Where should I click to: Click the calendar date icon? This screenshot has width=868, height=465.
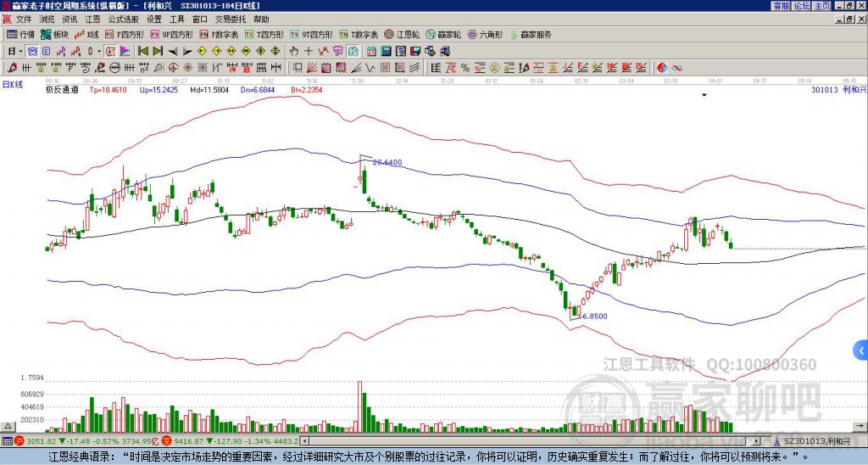[371, 52]
